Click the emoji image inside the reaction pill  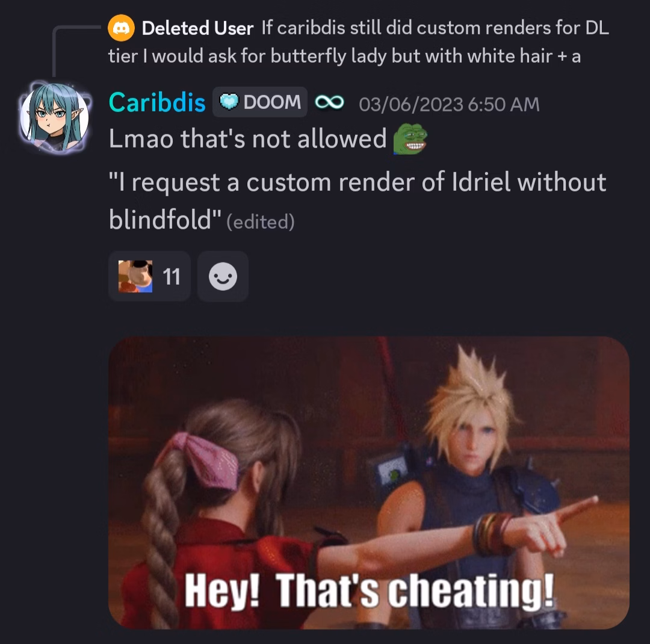click(x=135, y=276)
